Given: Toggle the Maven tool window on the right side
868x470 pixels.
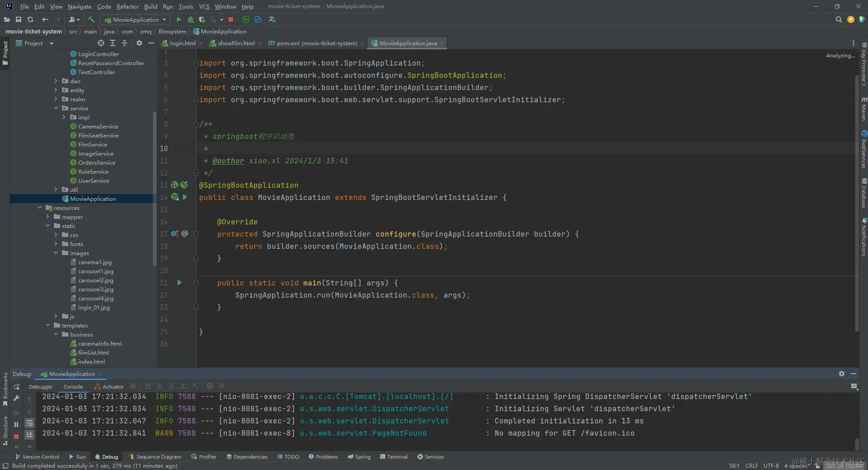Looking at the screenshot, I should (864, 109).
